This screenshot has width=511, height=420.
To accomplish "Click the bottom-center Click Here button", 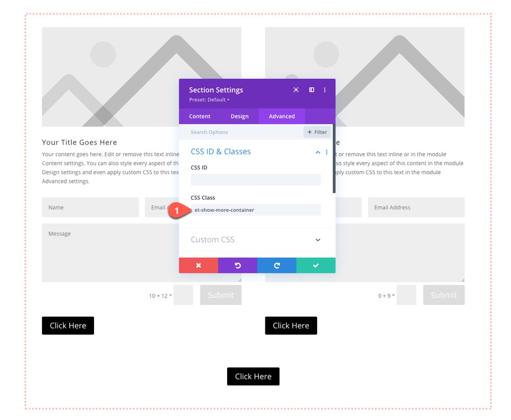I will (253, 376).
